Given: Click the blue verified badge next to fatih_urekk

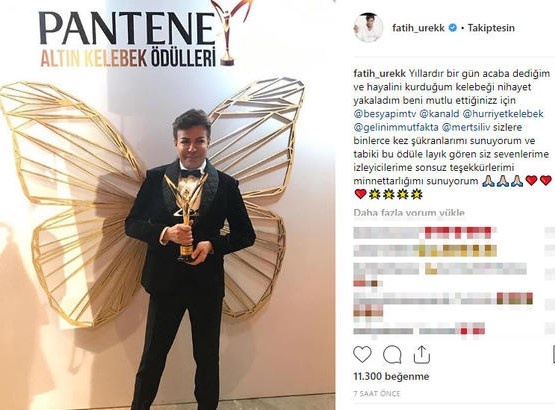Looking at the screenshot, I should click(453, 28).
